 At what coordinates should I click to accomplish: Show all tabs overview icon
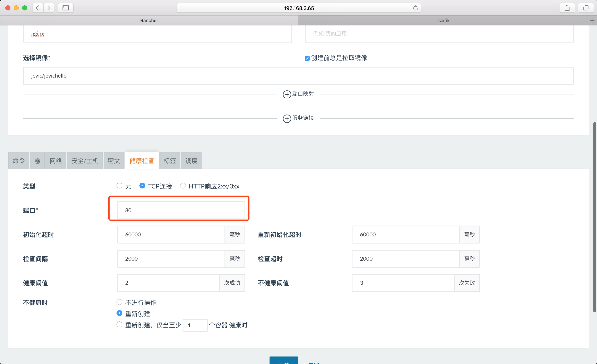point(586,8)
